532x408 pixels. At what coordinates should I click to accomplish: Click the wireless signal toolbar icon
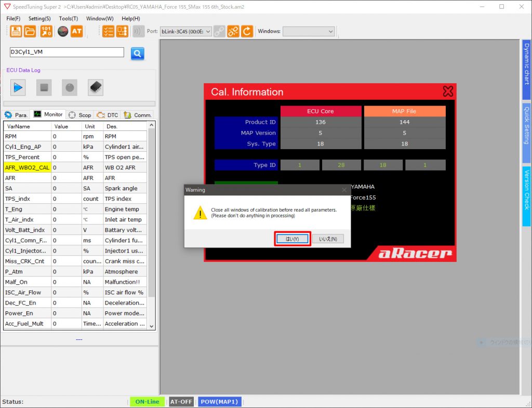click(138, 31)
